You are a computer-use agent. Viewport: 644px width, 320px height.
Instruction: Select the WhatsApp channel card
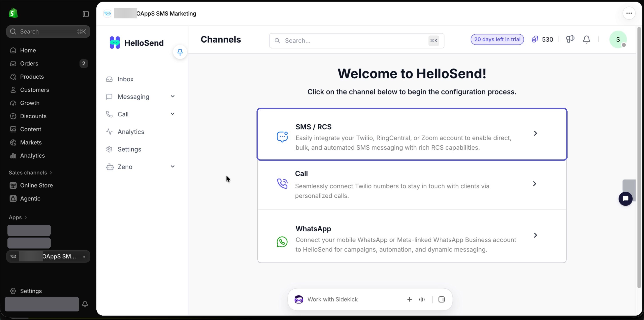(412, 236)
